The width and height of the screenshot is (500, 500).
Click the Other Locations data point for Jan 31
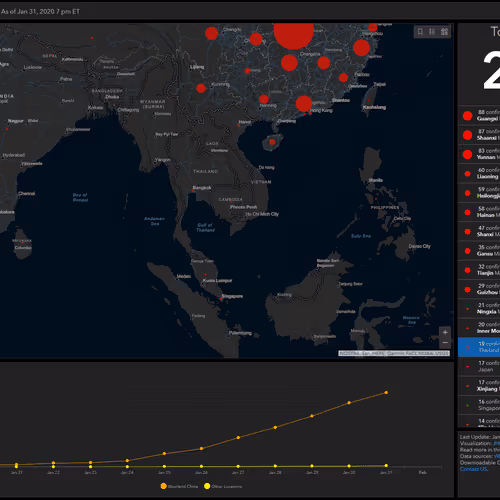pyautogui.click(x=386, y=466)
